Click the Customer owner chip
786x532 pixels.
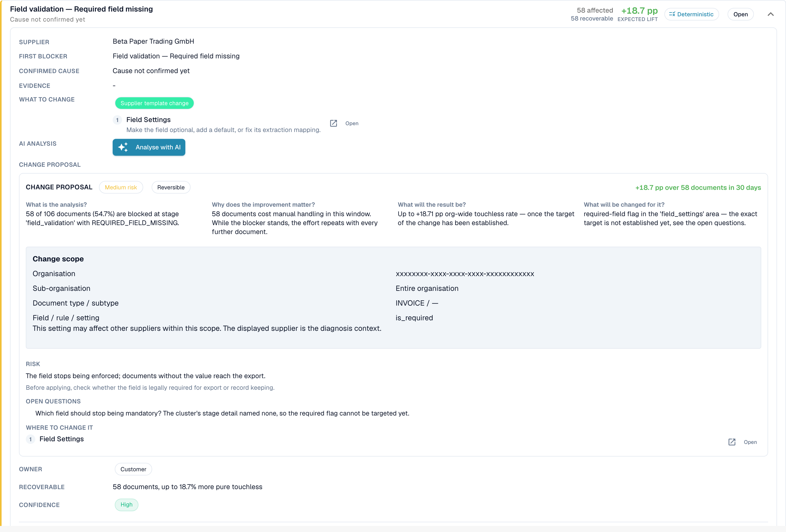pyautogui.click(x=133, y=469)
